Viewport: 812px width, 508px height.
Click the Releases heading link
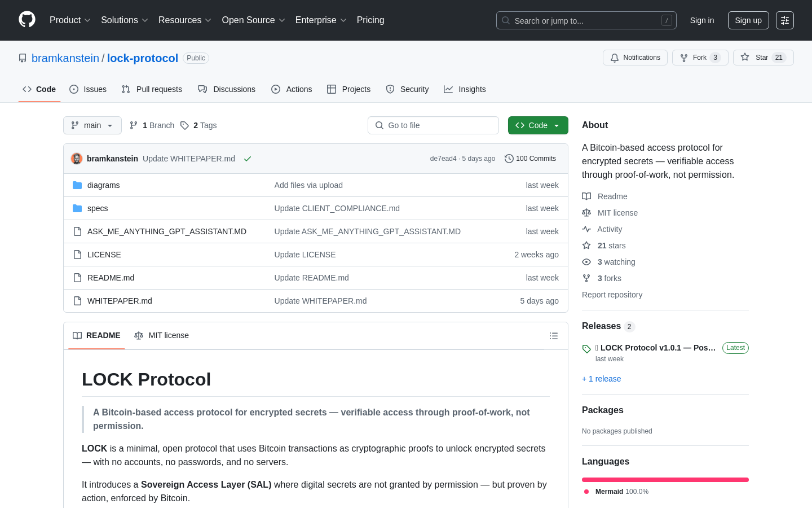pos(601,326)
